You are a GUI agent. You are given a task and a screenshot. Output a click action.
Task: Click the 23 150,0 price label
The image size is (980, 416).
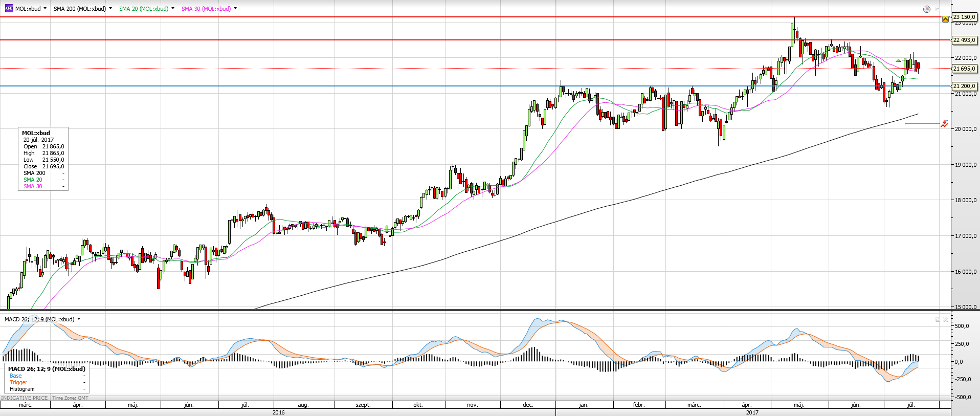point(964,17)
